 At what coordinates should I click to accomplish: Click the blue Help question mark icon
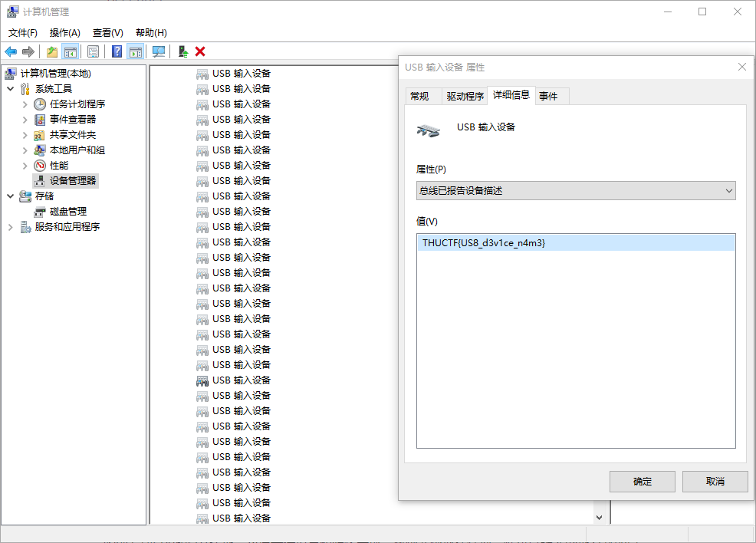point(117,51)
